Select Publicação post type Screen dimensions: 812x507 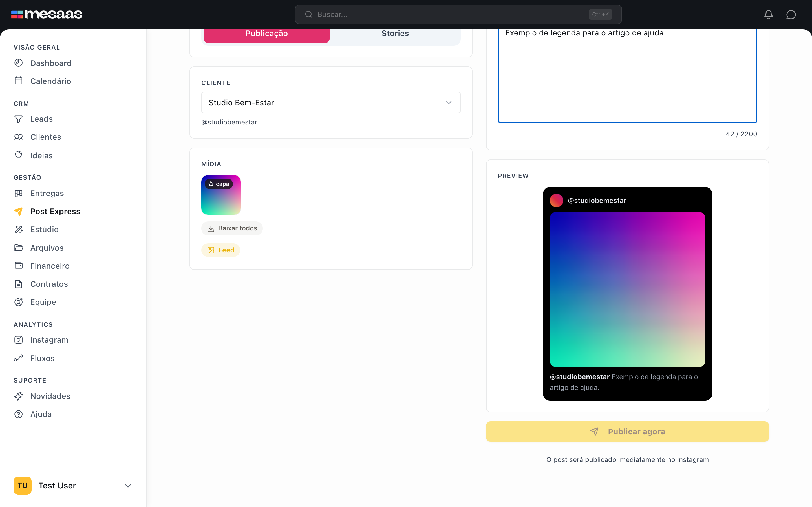[x=266, y=34]
